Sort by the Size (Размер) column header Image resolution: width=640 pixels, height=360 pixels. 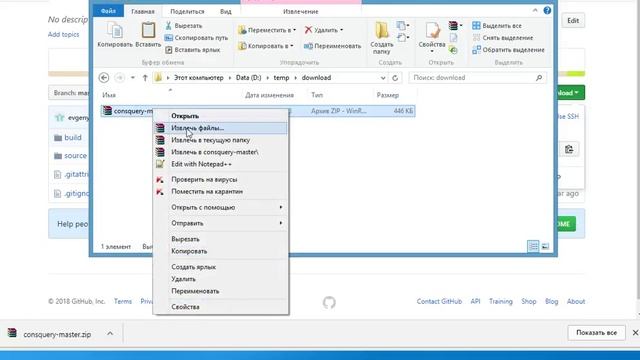click(388, 95)
